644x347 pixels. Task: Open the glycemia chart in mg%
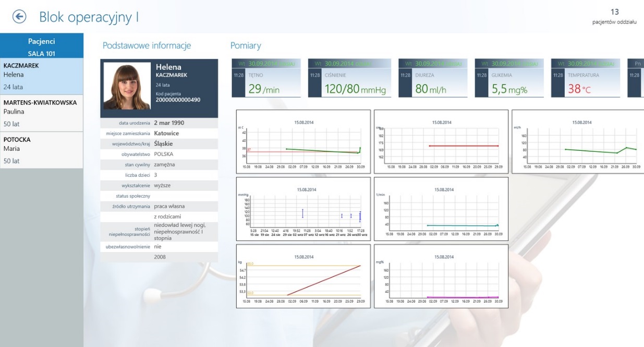pyautogui.click(x=441, y=276)
